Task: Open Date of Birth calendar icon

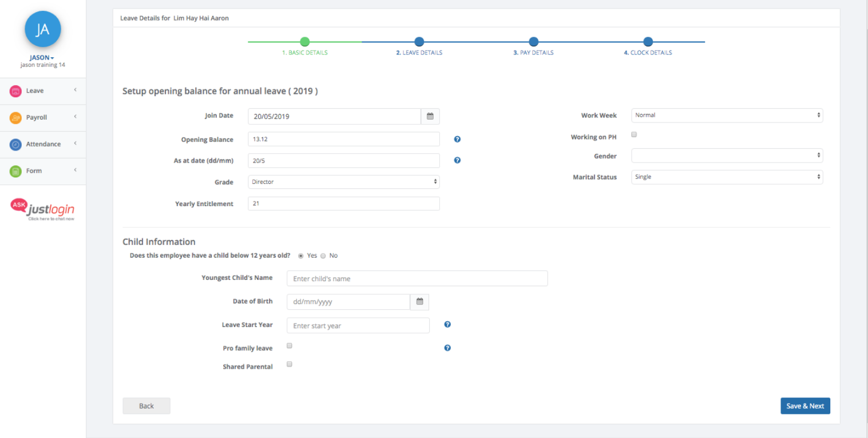Action: 419,302
